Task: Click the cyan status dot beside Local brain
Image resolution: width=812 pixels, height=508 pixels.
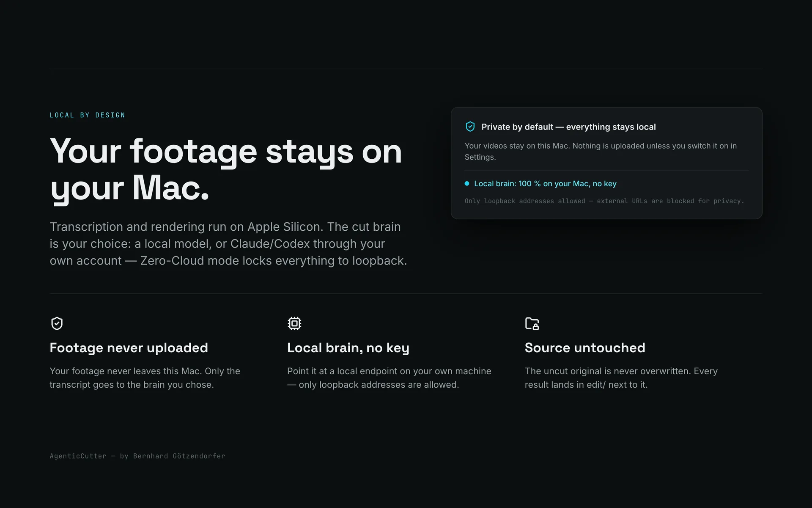Action: coord(467,183)
